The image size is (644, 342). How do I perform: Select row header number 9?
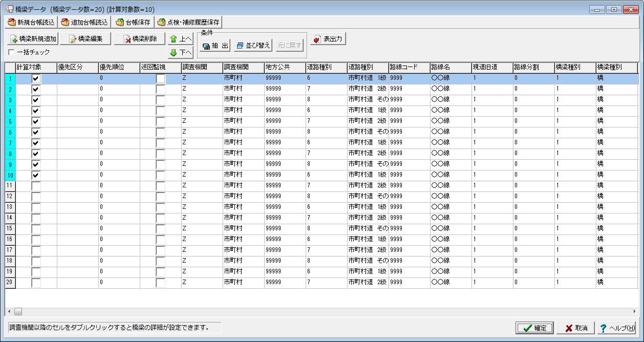point(10,164)
